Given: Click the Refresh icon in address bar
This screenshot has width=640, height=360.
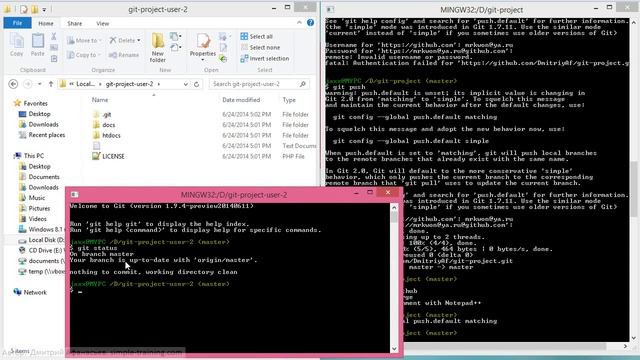Looking at the screenshot, I should 197,84.
